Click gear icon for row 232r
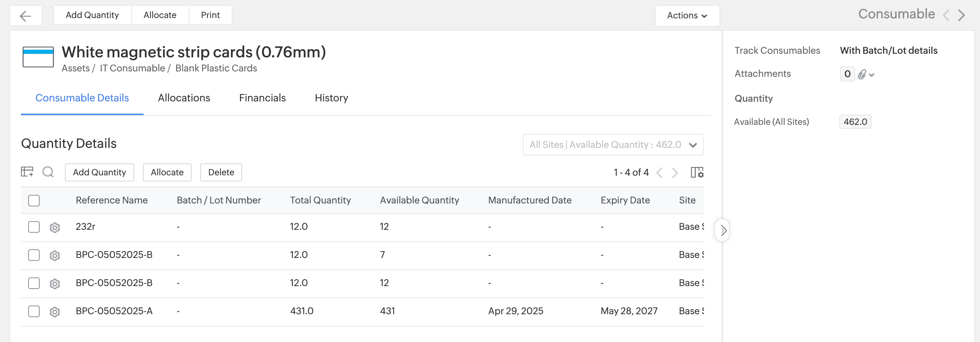This screenshot has height=342, width=980. pyautogui.click(x=55, y=228)
